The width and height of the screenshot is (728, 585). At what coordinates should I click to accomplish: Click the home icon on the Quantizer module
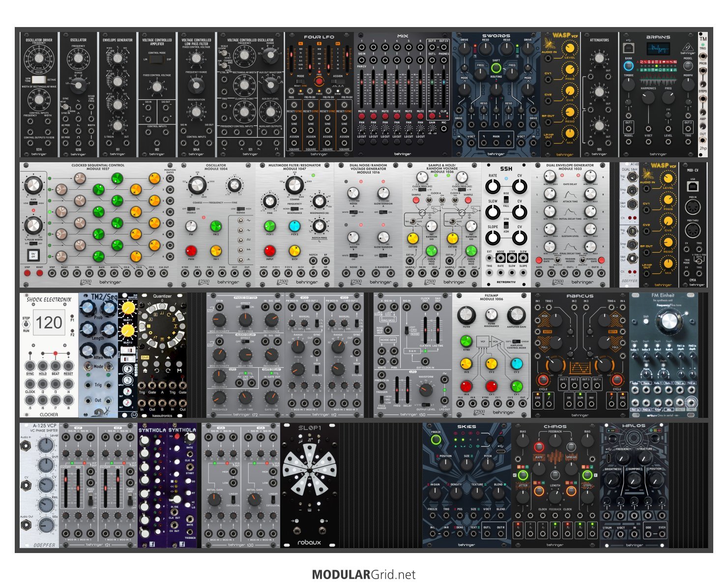(145, 370)
